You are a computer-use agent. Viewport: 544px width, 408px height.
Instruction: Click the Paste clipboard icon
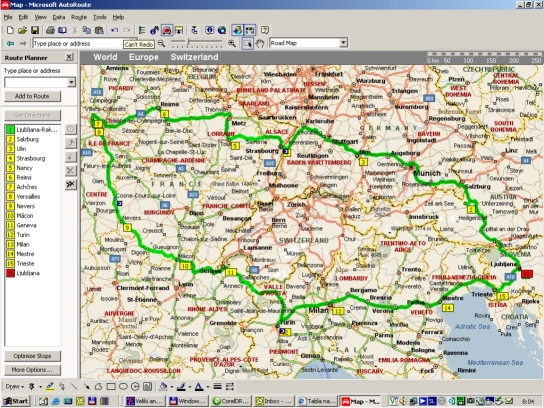99,31
